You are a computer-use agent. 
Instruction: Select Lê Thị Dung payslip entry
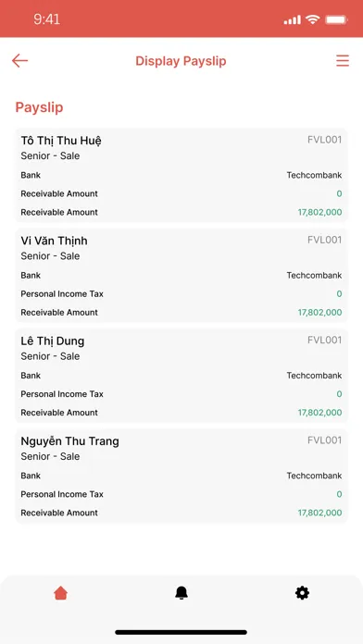pos(181,376)
